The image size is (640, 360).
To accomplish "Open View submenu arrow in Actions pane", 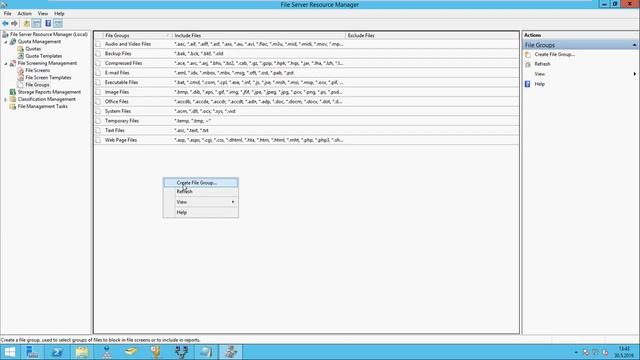I will coord(635,74).
